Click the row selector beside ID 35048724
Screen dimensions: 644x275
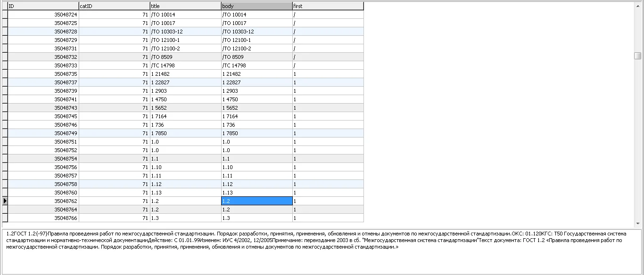pos(5,15)
